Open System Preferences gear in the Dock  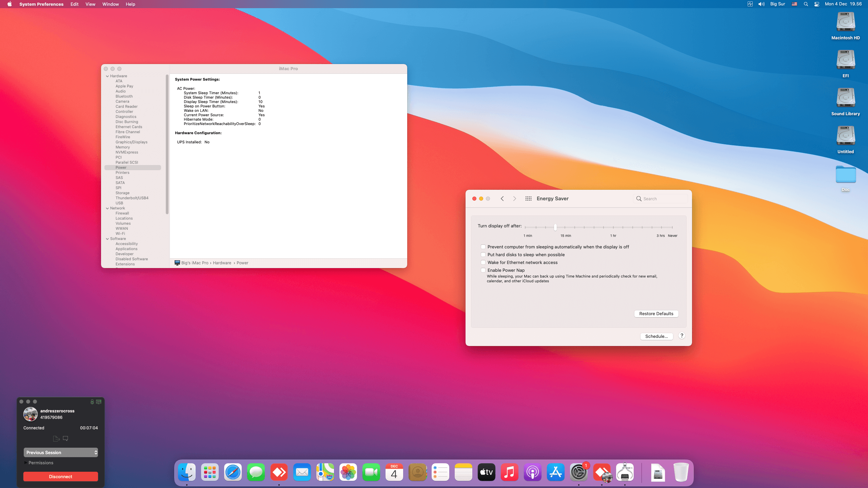point(579,472)
